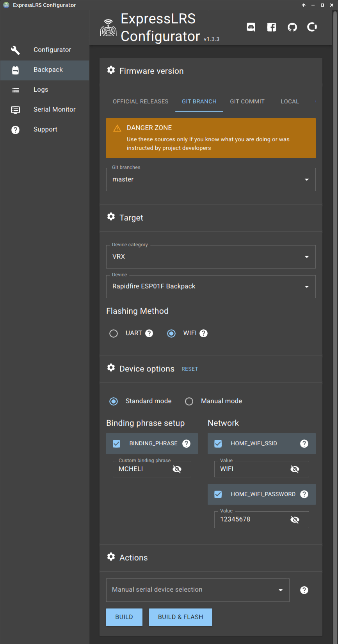This screenshot has height=644, width=338.
Task: Show help for WIFI flashing method
Action: click(x=204, y=333)
